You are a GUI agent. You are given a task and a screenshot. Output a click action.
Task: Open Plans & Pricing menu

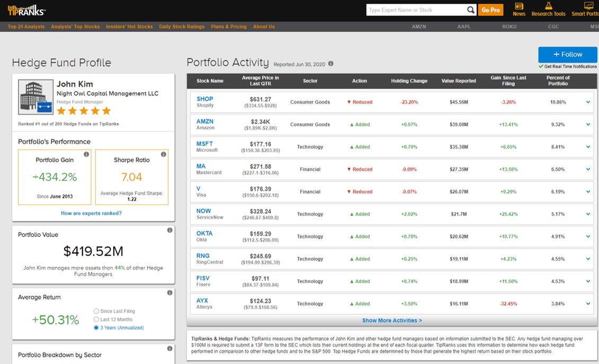coord(229,26)
